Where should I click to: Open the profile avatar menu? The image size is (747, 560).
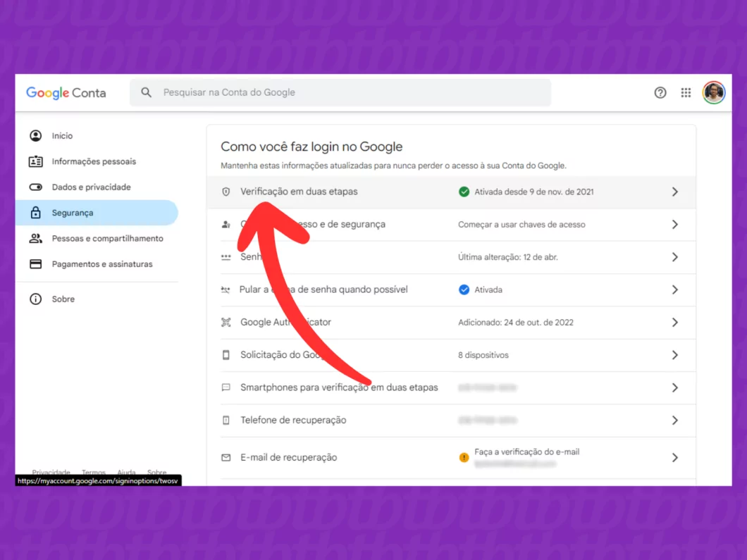tap(713, 92)
